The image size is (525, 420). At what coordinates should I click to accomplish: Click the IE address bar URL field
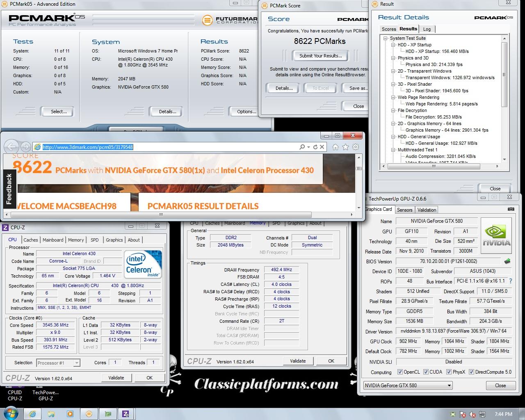coord(165,147)
